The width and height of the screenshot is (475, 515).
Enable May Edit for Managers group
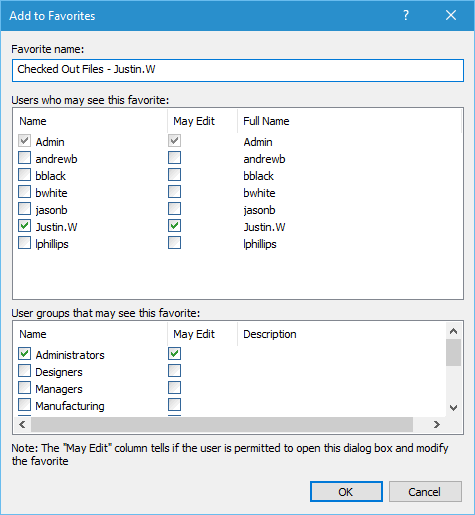[174, 388]
